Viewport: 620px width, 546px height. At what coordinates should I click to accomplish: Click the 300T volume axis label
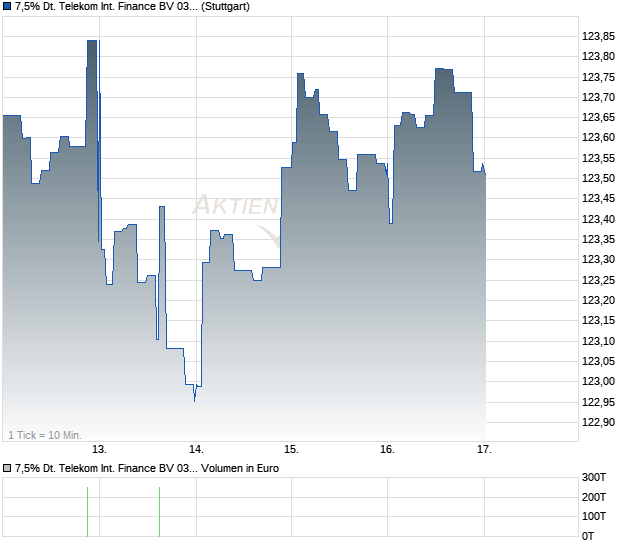(594, 478)
